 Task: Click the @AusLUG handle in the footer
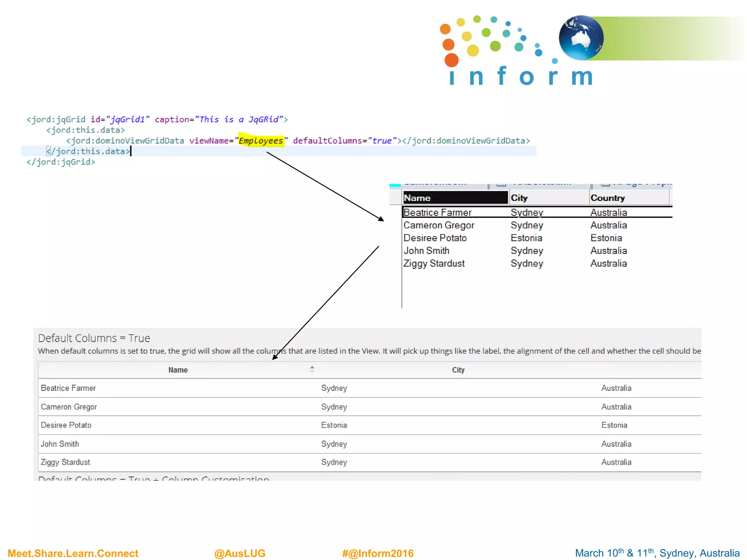(240, 553)
